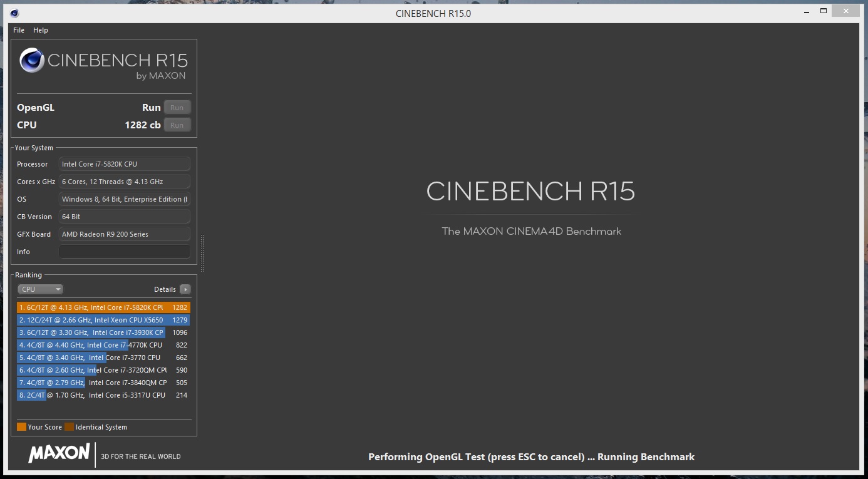Select ranking row 1 Intel Core i7-5820K
This screenshot has width=868, height=479.
pos(103,307)
